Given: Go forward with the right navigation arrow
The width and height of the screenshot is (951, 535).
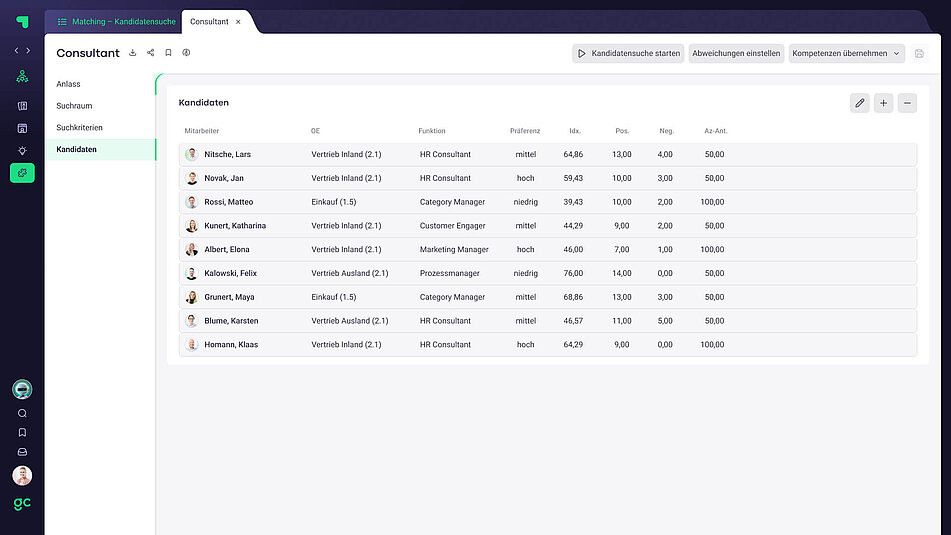Looking at the screenshot, I should click(x=28, y=50).
